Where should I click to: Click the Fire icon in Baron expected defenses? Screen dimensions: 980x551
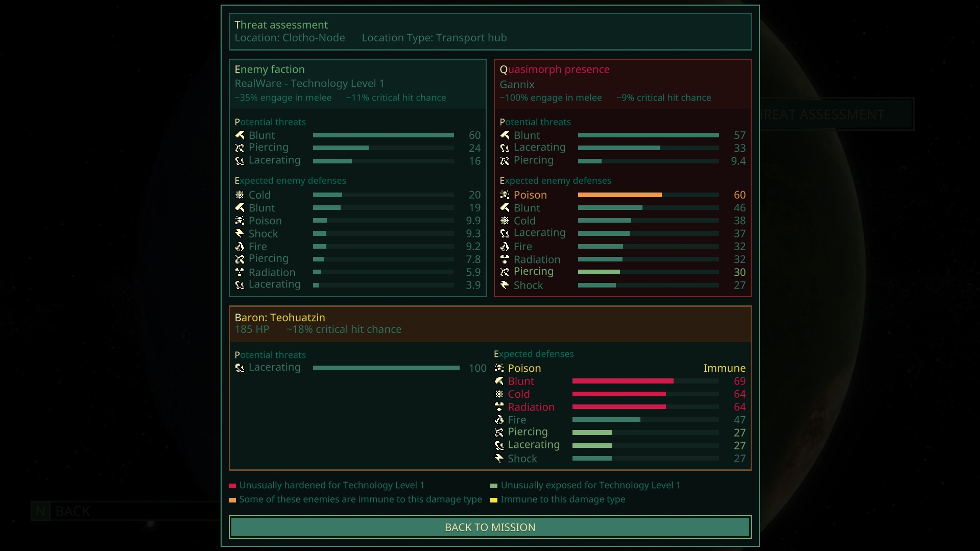499,420
